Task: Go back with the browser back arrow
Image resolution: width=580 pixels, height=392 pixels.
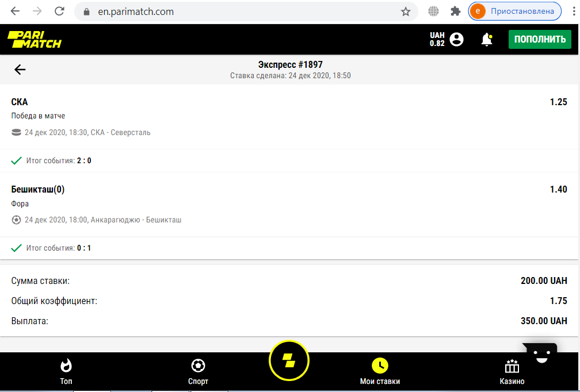Action: pyautogui.click(x=15, y=11)
